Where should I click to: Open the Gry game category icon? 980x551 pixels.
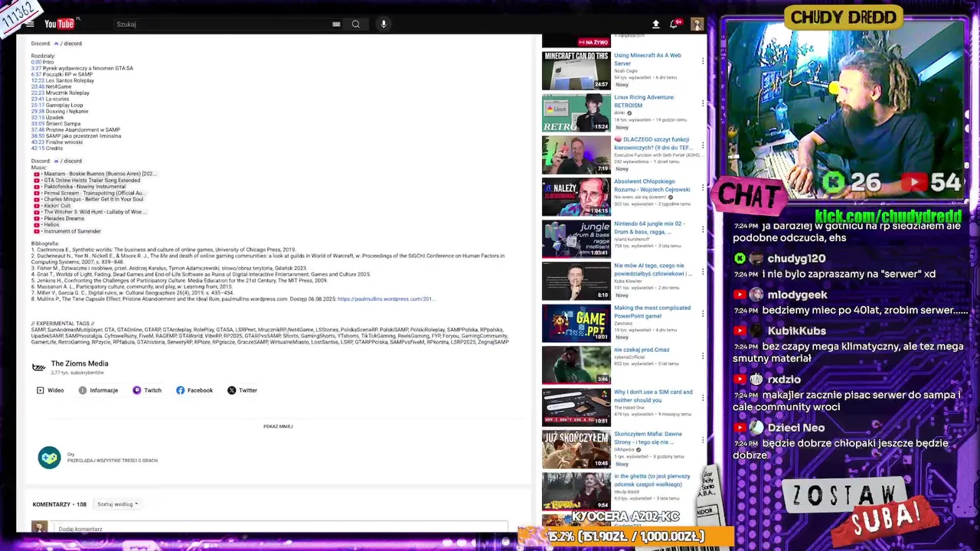50,458
